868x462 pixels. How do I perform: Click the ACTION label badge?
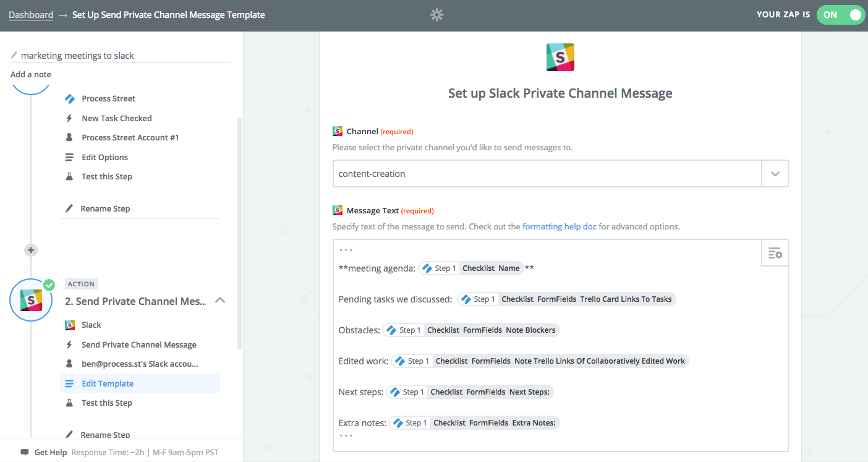click(82, 284)
